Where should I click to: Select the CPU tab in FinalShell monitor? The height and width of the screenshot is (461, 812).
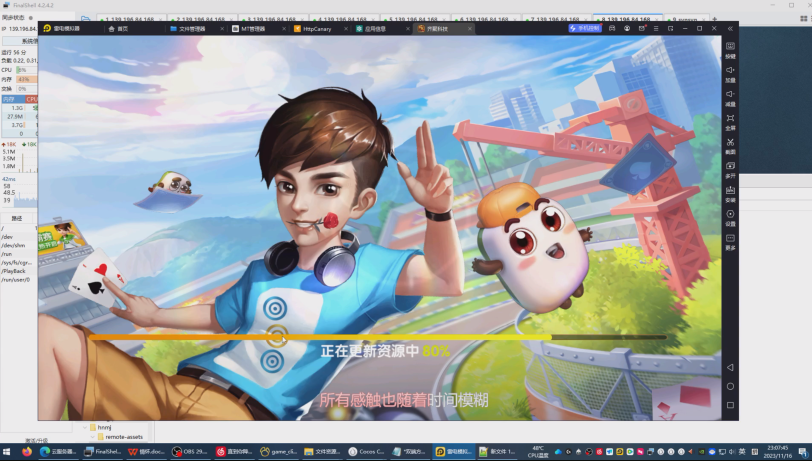coord(31,99)
